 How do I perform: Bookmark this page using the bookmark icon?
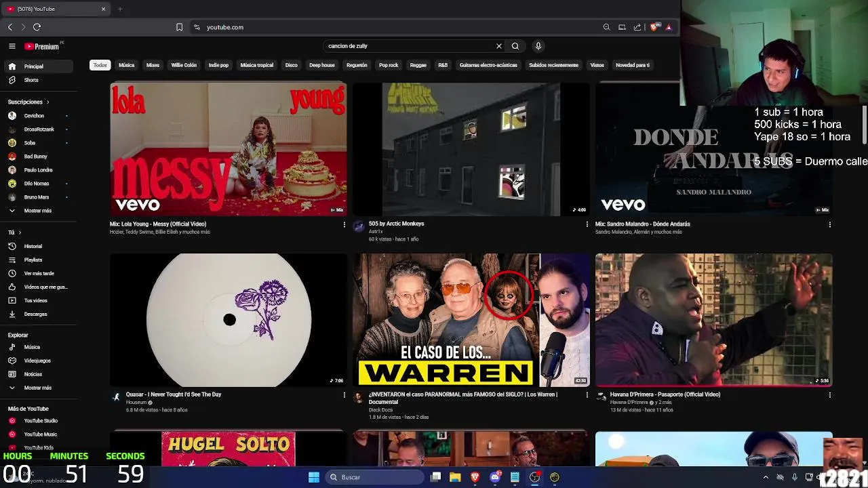coord(179,27)
